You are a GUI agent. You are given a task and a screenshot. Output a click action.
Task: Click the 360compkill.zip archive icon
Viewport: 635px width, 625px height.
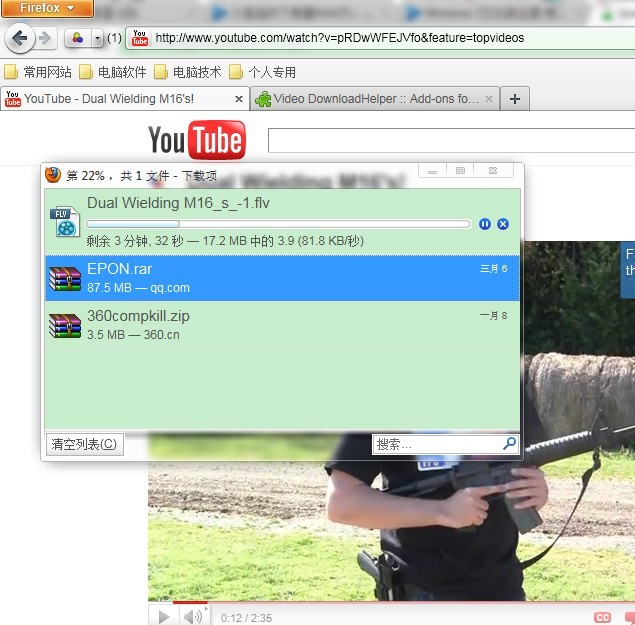65,325
